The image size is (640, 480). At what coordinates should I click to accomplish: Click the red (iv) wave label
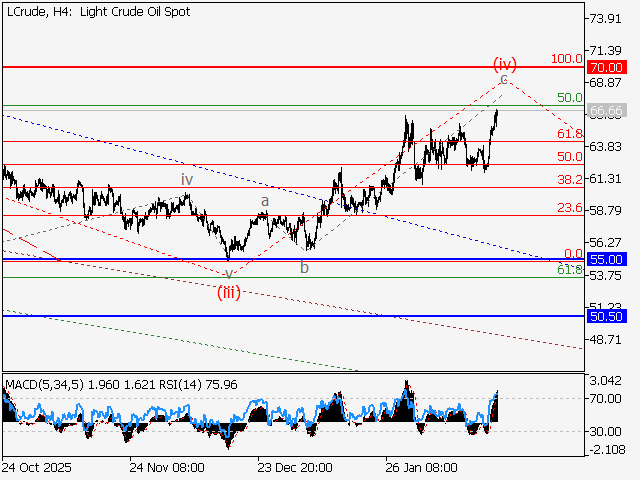coord(504,63)
